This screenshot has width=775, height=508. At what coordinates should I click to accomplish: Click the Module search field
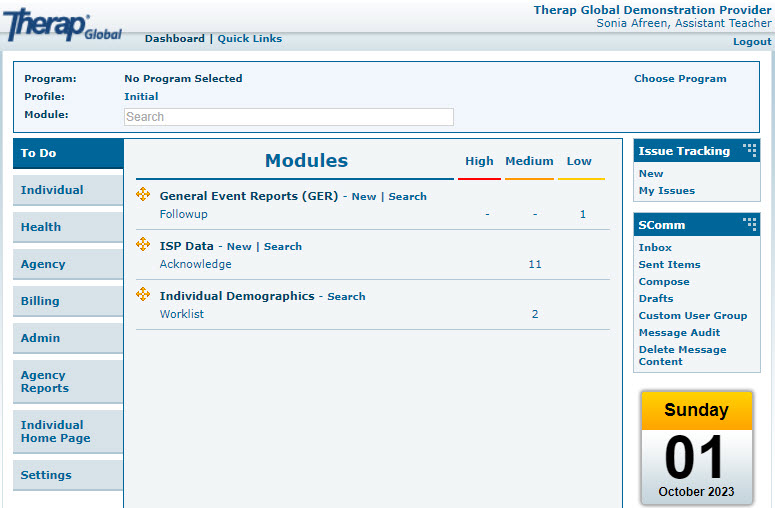click(x=289, y=117)
